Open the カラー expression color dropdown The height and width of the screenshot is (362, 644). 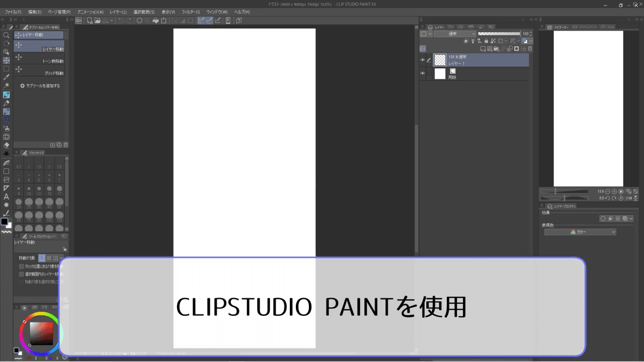coord(580,232)
